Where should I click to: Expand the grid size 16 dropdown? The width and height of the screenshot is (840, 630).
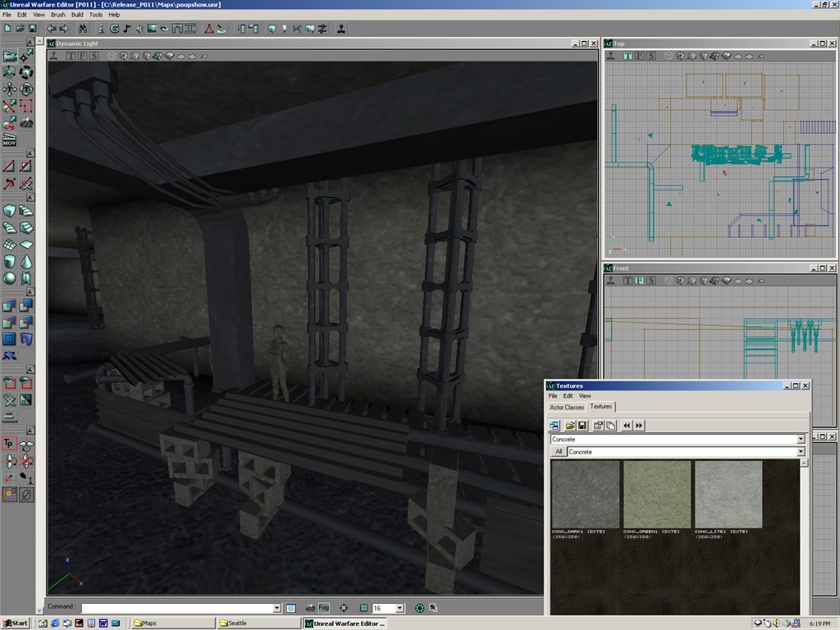[399, 608]
